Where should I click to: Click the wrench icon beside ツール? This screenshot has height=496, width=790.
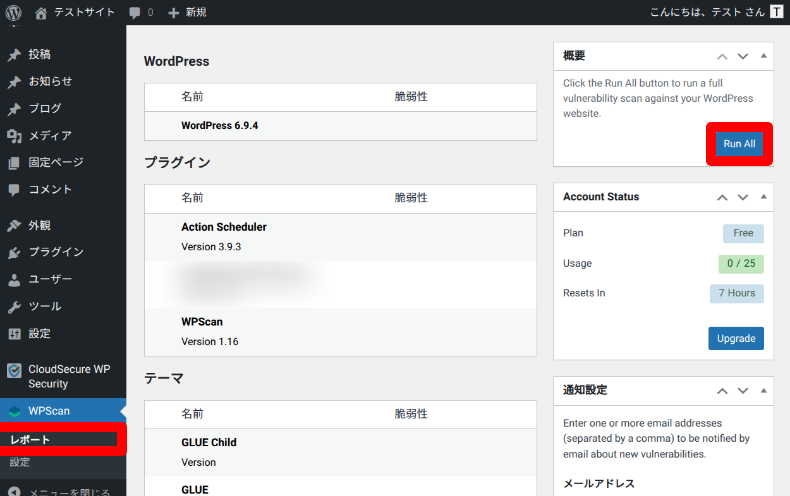tap(14, 307)
